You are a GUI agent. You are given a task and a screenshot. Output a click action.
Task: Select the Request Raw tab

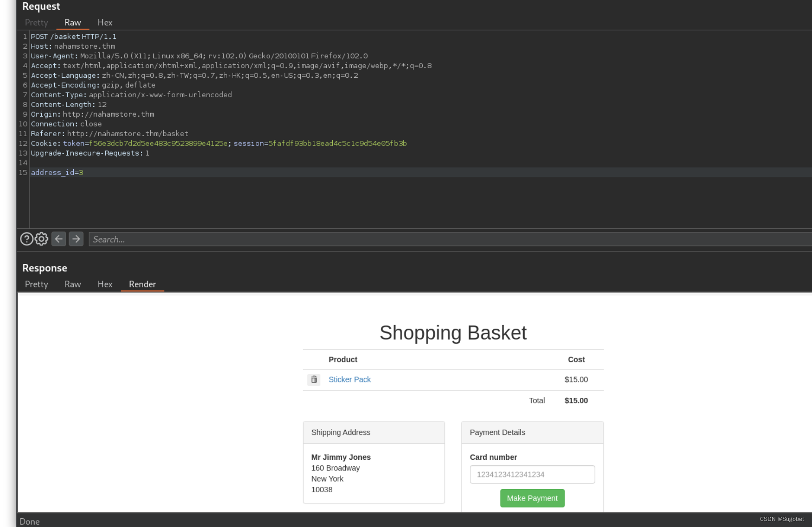tap(73, 22)
